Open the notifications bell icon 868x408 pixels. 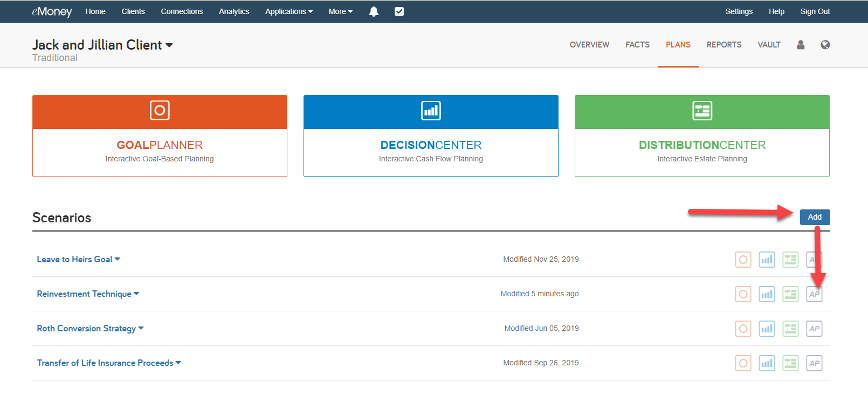point(374,11)
